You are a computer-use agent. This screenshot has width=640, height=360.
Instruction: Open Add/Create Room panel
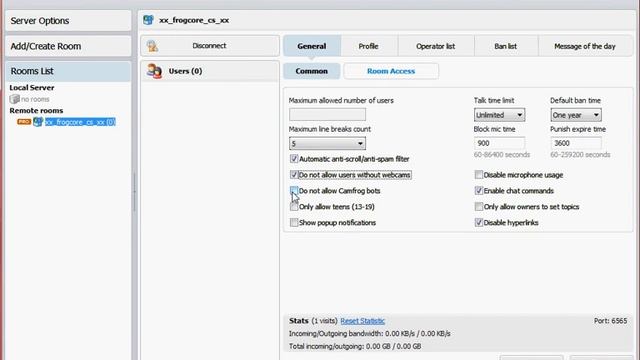pyautogui.click(x=68, y=46)
